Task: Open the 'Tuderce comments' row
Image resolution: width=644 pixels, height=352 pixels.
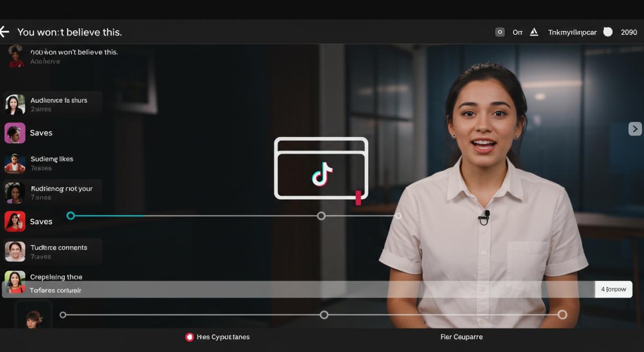Action: coord(53,252)
